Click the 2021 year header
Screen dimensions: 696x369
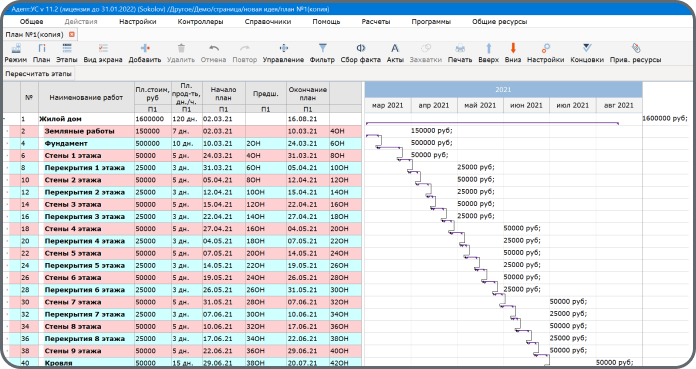pos(503,90)
